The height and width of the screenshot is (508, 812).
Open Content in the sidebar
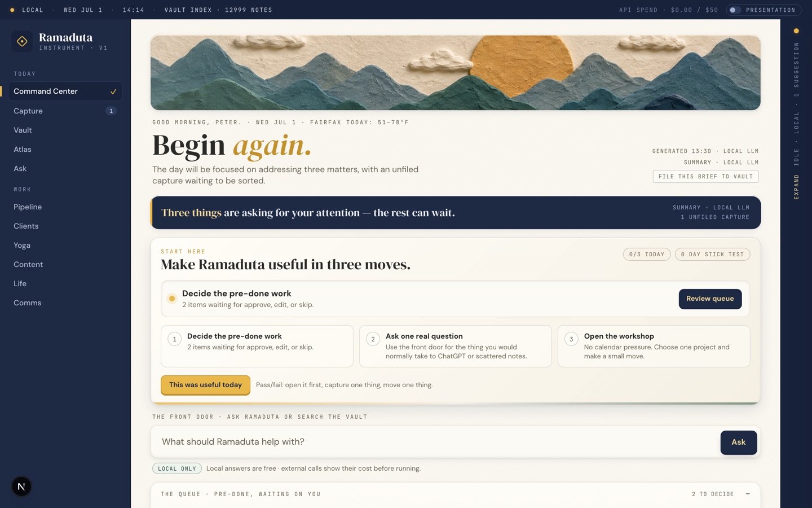[65, 265]
